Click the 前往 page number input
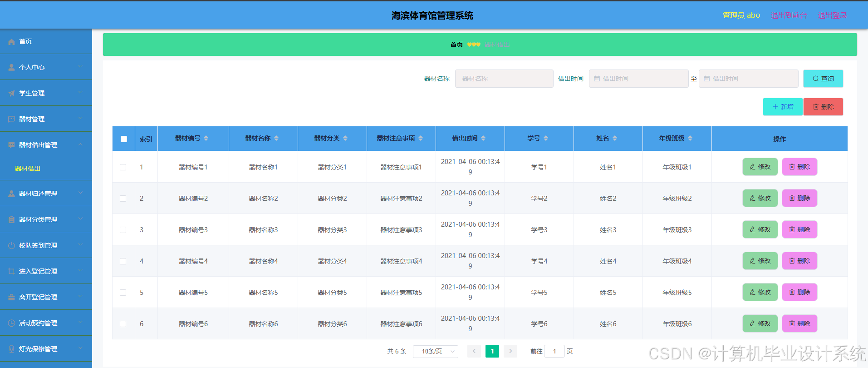The image size is (868, 368). [554, 351]
